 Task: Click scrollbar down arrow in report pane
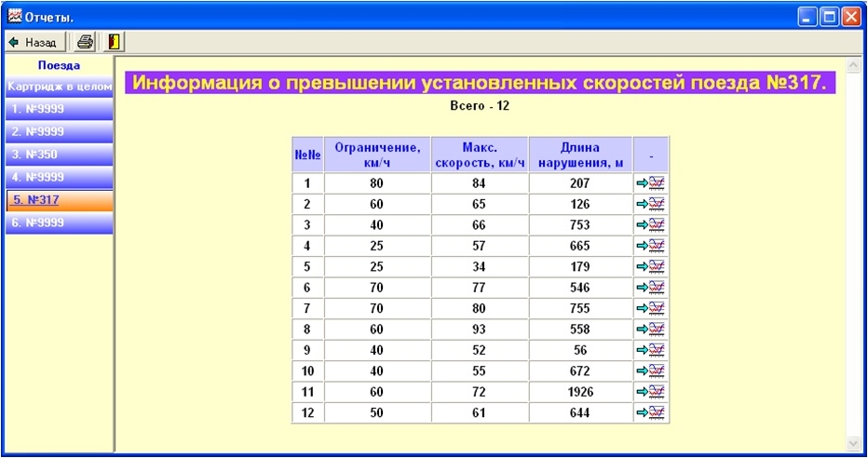(853, 442)
